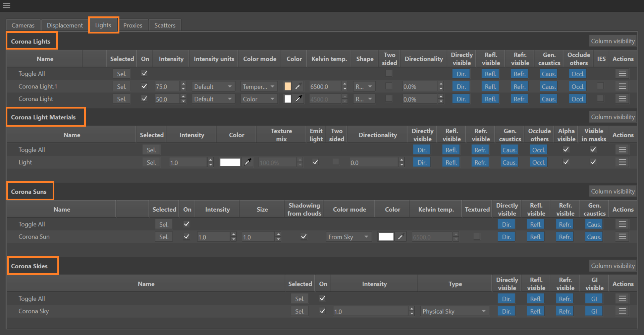
Task: Open Column visibility for Corona Skies
Action: pos(613,265)
